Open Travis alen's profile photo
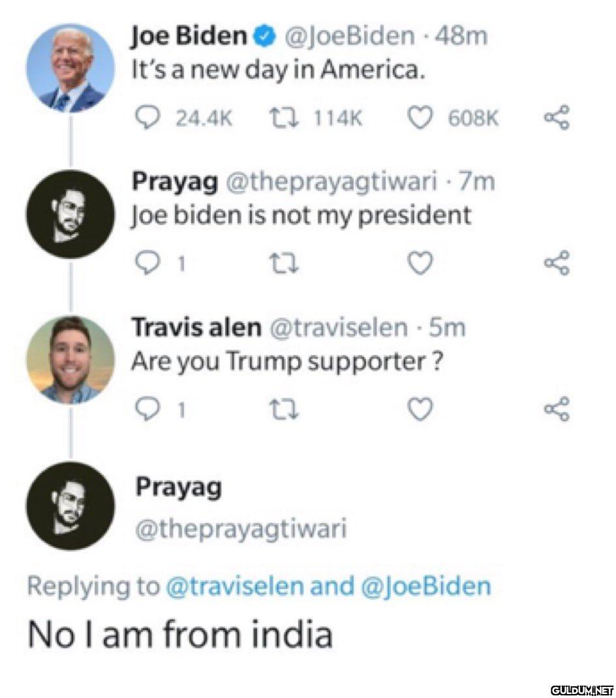The image size is (616, 698). click(70, 359)
